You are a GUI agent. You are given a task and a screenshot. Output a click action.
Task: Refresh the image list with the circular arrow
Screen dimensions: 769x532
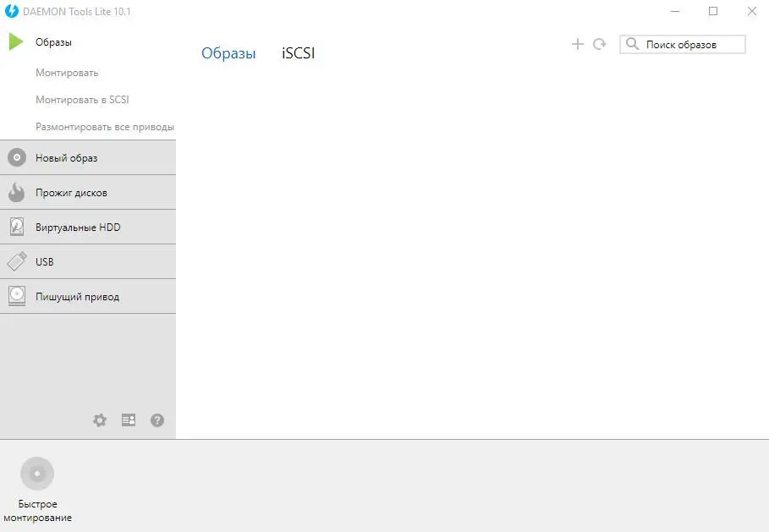click(x=600, y=44)
